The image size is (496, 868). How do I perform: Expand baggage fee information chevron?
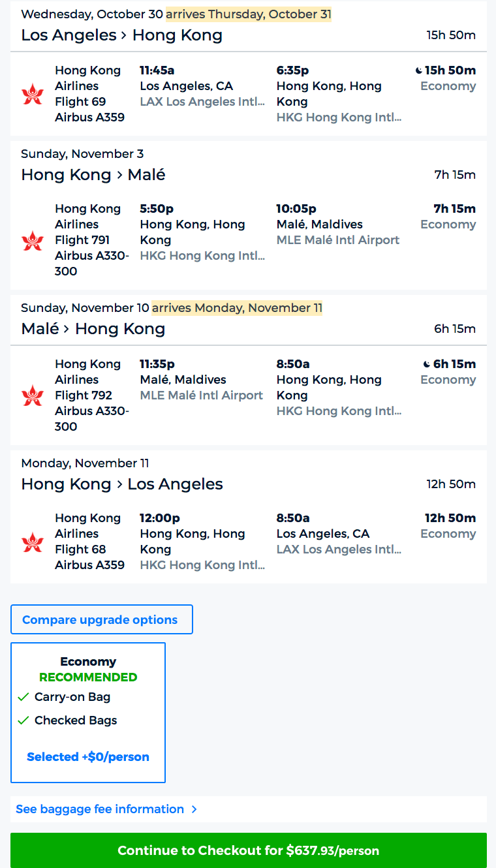(194, 809)
